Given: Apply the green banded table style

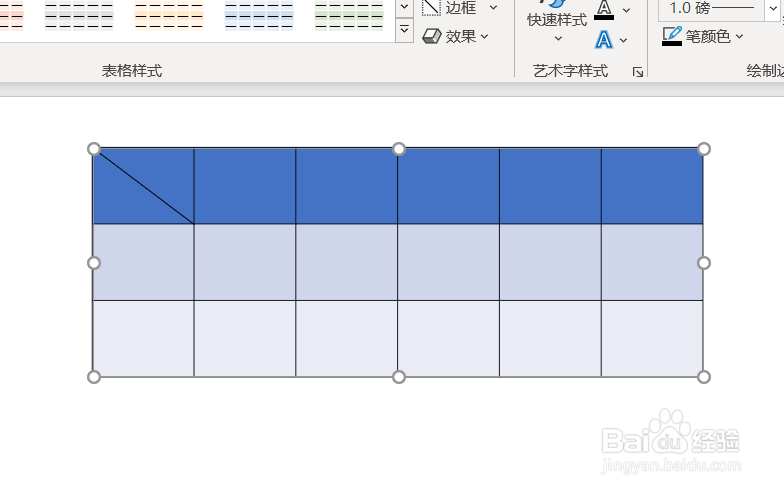Looking at the screenshot, I should 349,15.
